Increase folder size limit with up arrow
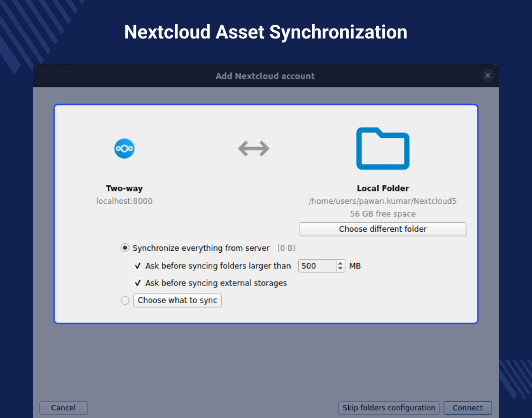 click(340, 263)
